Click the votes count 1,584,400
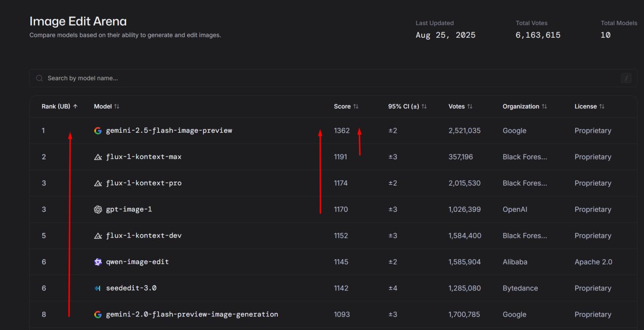 [x=465, y=235]
